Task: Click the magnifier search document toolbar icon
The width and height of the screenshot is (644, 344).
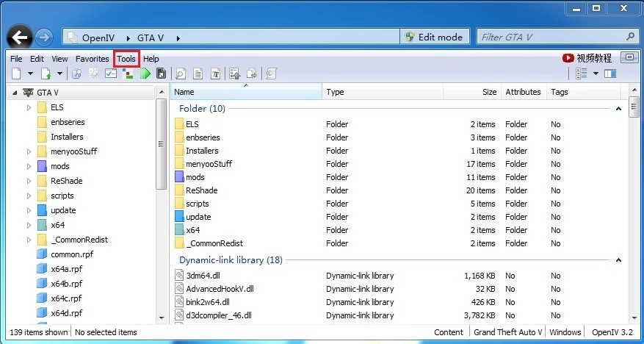Action: tap(181, 74)
